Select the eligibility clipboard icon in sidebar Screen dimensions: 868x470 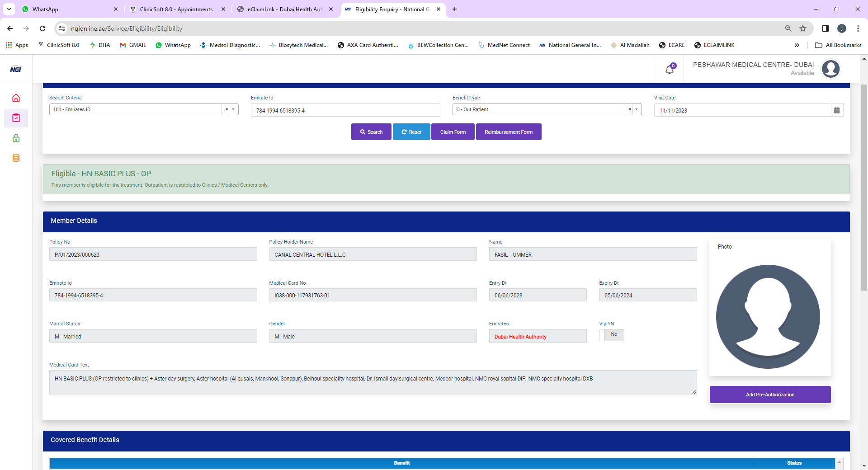(16, 118)
